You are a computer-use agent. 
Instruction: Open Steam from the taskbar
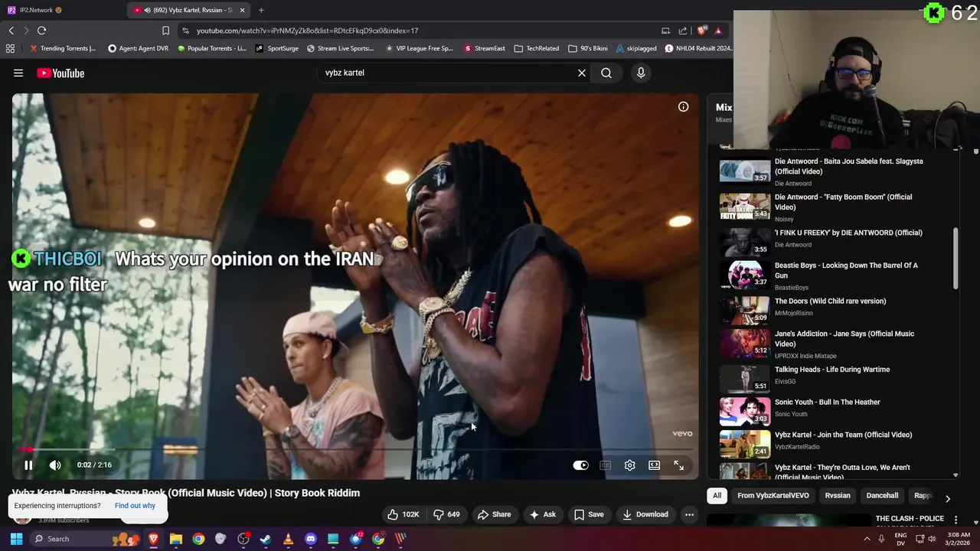[266, 539]
